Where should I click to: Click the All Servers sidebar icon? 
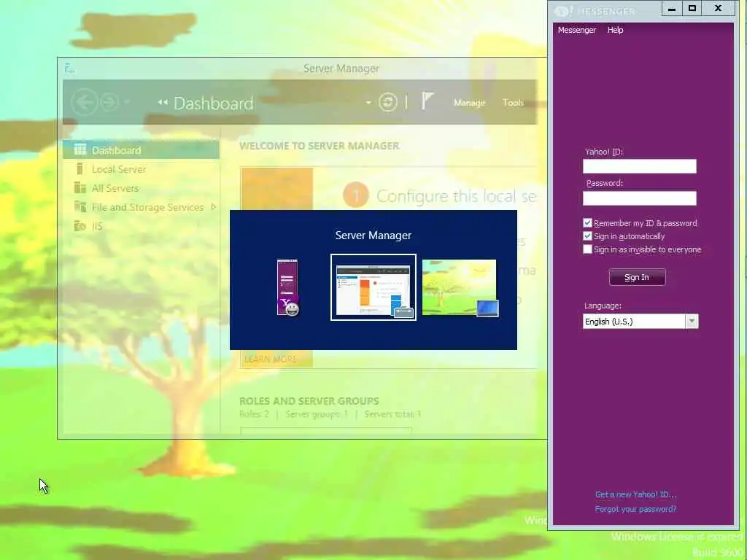click(x=80, y=187)
